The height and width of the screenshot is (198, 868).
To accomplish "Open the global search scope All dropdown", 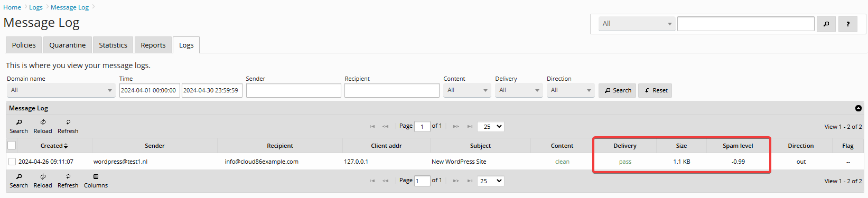I will pyautogui.click(x=637, y=24).
